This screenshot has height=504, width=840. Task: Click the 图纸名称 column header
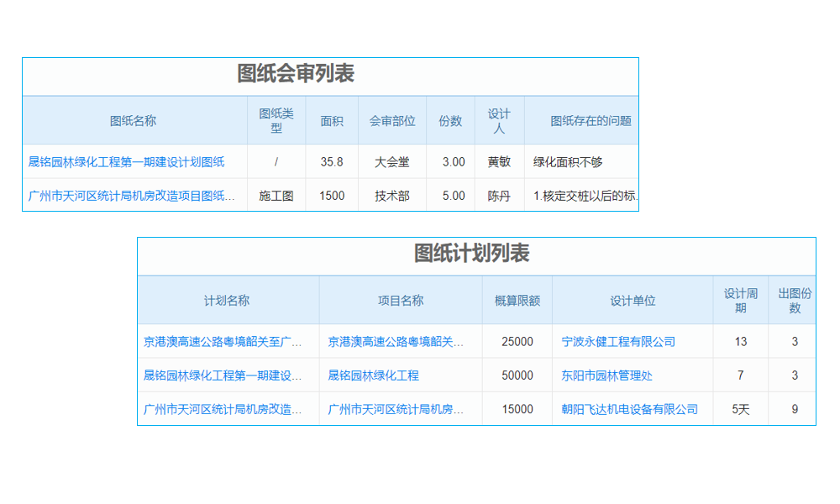131,120
